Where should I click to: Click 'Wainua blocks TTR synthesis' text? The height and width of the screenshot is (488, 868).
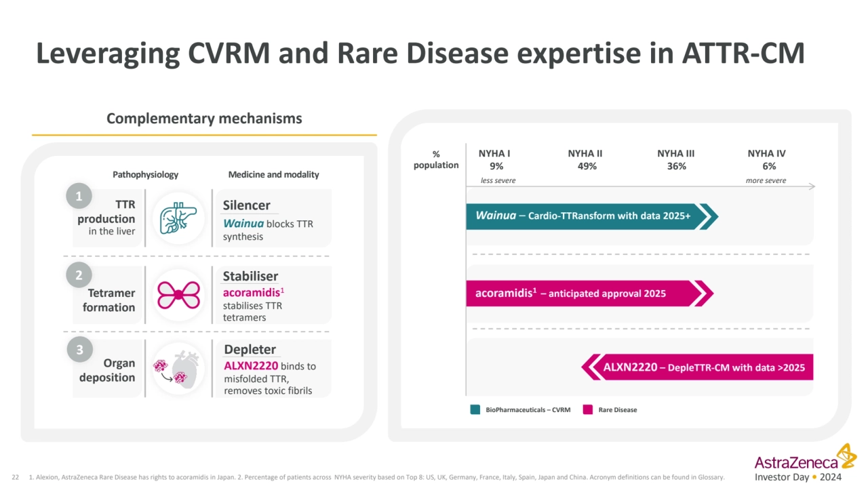(x=268, y=230)
